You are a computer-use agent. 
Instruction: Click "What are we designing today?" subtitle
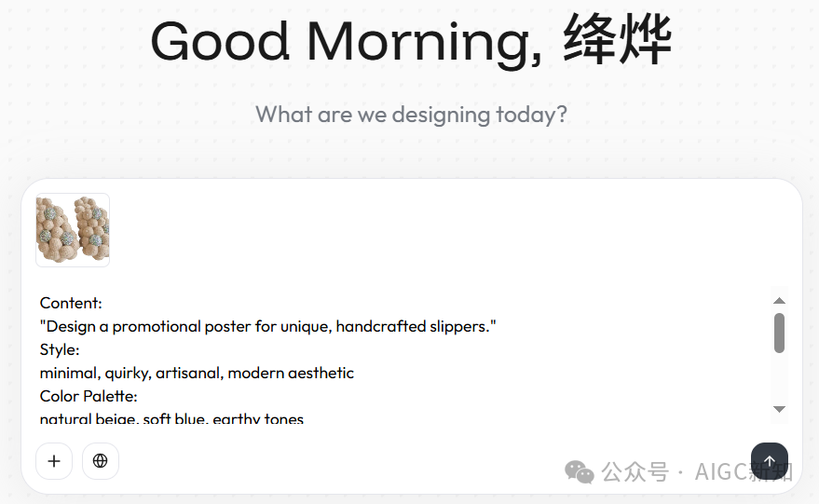[x=411, y=115]
